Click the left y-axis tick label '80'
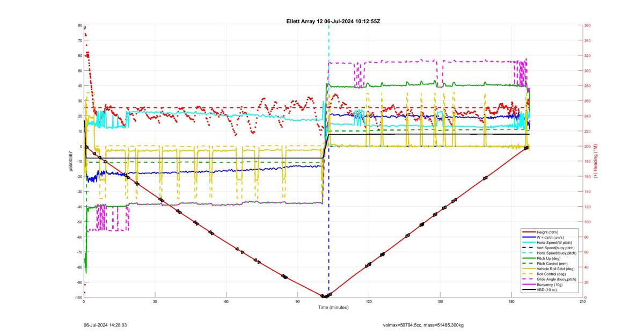 pyautogui.click(x=80, y=25)
